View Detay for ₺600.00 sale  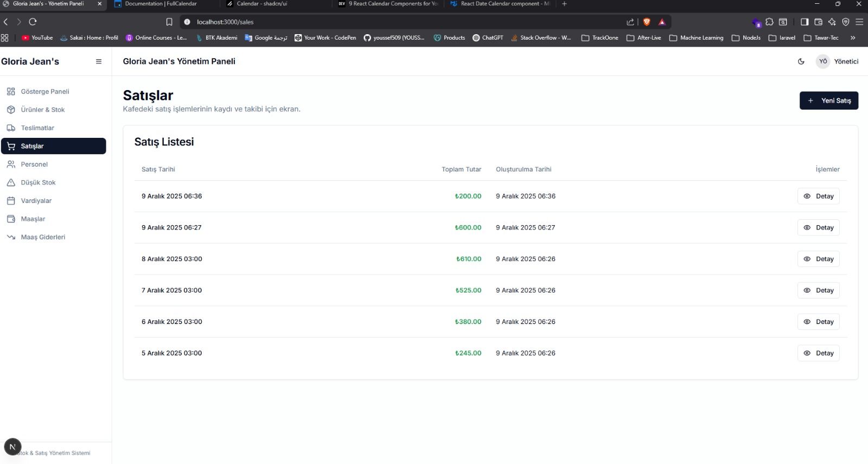pos(818,228)
